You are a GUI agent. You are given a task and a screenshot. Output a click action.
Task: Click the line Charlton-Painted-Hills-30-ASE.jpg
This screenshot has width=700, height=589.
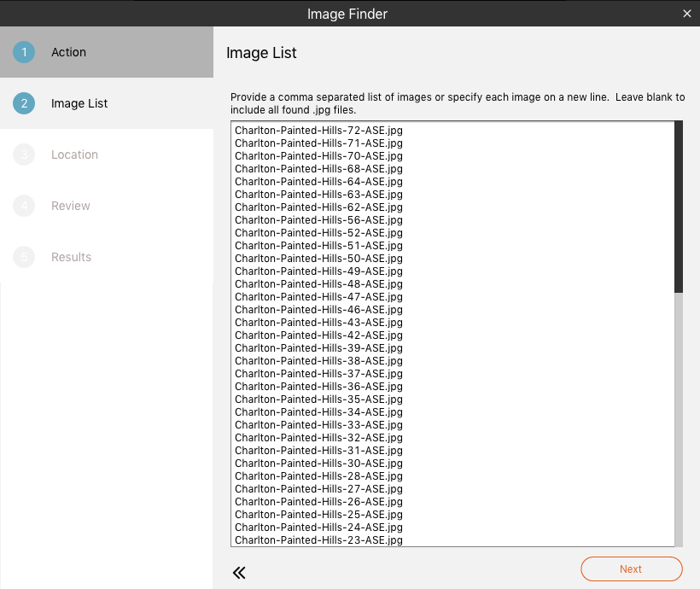318,464
